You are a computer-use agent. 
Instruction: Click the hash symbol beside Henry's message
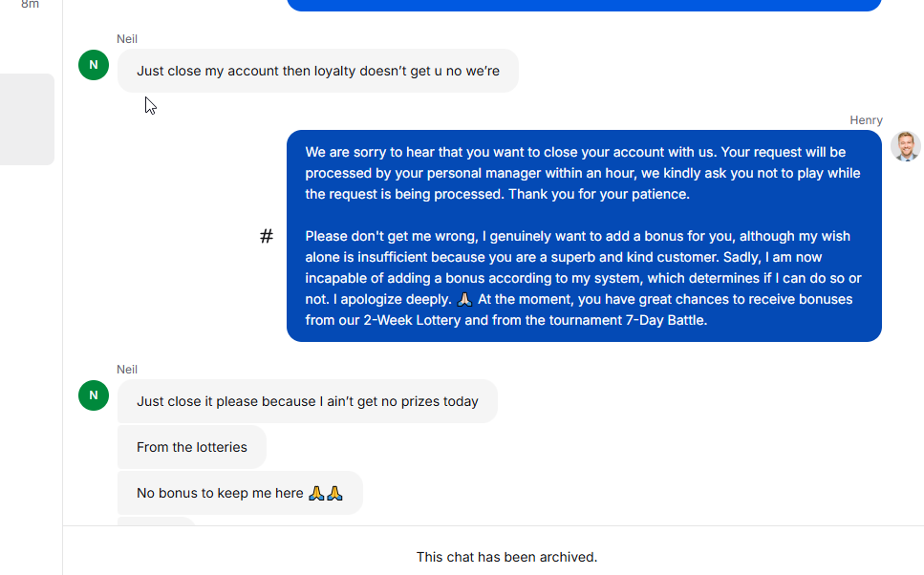point(267,236)
